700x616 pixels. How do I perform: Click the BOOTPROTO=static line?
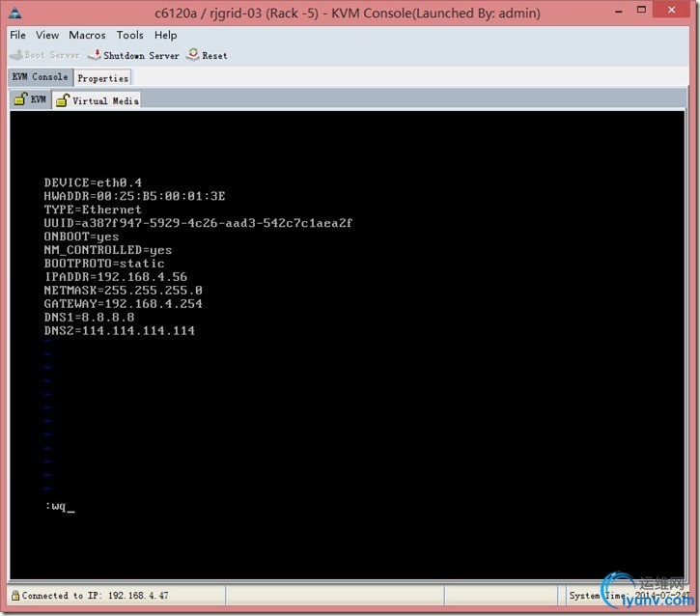point(104,264)
